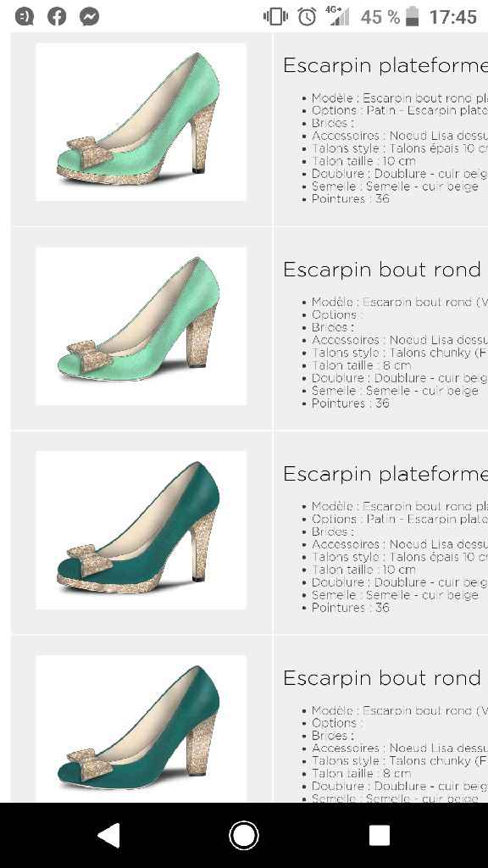Tap the Facebook notification icon
The height and width of the screenshot is (868, 488).
[57, 17]
